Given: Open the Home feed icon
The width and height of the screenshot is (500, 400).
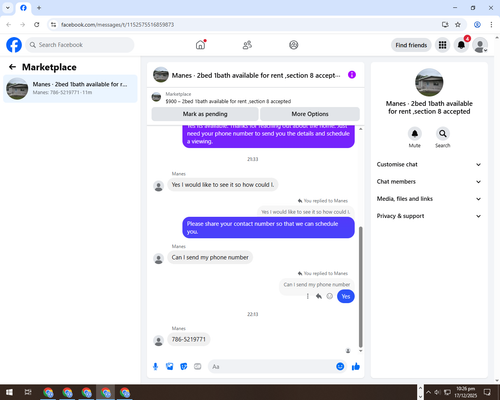Looking at the screenshot, I should click(x=200, y=45).
